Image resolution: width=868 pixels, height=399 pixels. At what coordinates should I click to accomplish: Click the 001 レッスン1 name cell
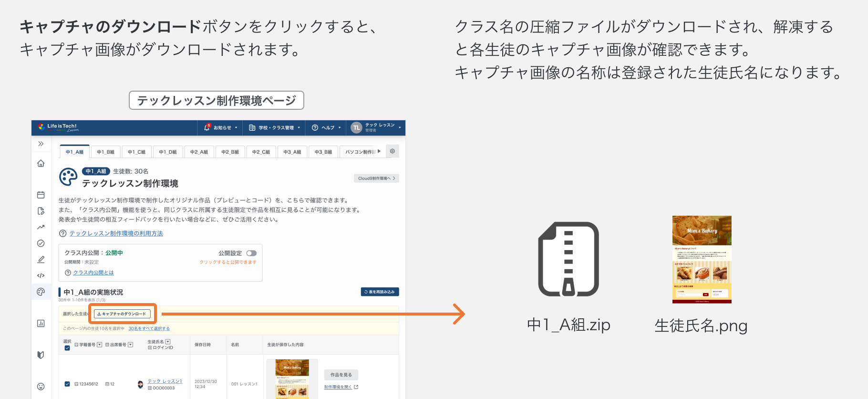click(244, 384)
